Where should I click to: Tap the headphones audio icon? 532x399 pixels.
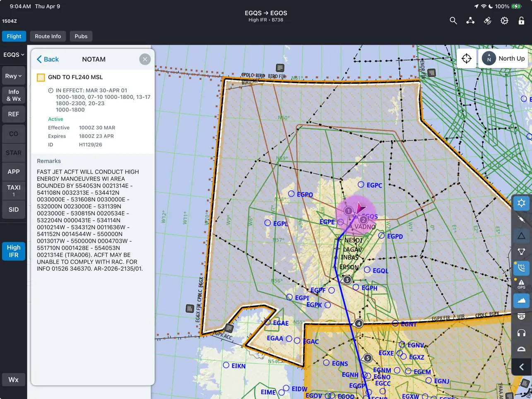point(521,333)
